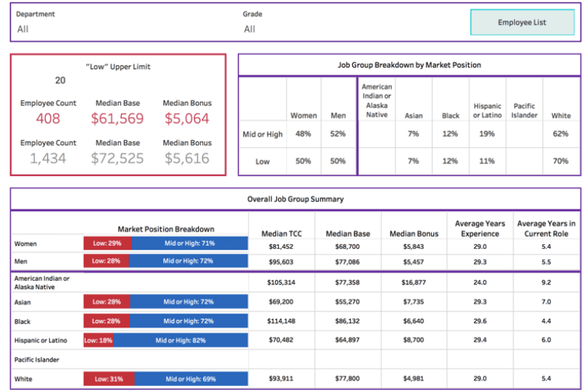
Task: Select the "Low" Upper Limit value 20
Action: (x=60, y=80)
